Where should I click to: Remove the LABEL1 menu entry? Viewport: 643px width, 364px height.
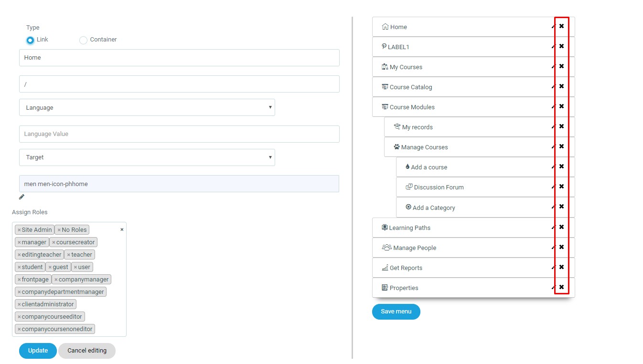561,46
